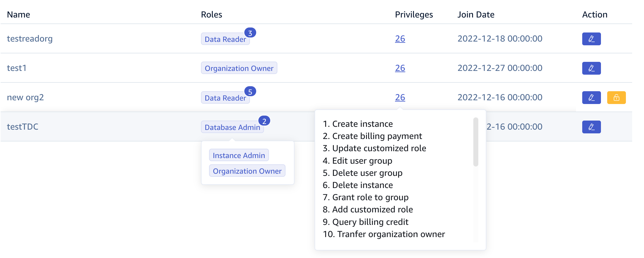Click edit pencil icon for test1
This screenshot has width=644, height=258.
pyautogui.click(x=591, y=68)
